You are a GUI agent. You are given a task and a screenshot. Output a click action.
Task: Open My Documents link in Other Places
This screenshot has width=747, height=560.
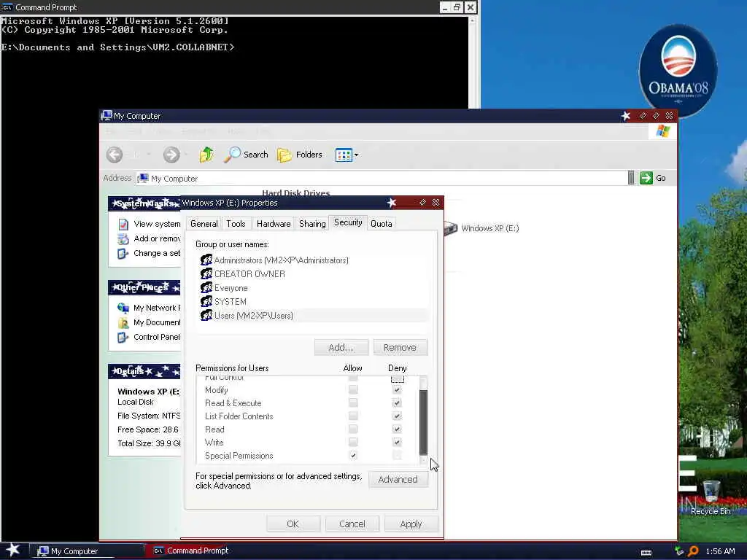[149, 322]
